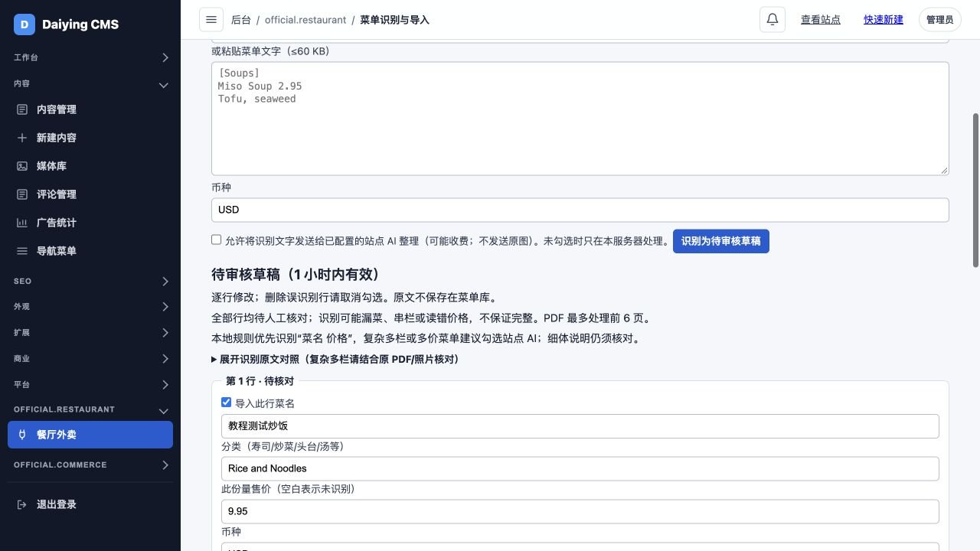
Task: Click 后台 breadcrumb link
Action: (241, 20)
